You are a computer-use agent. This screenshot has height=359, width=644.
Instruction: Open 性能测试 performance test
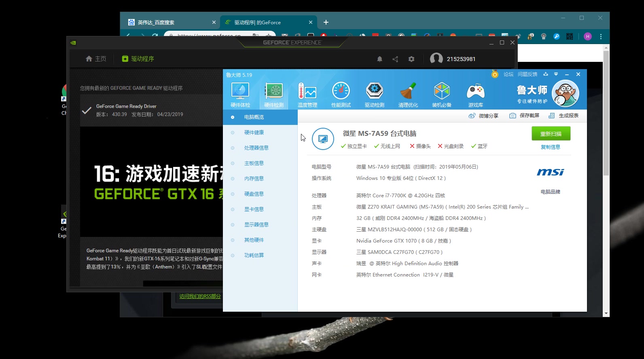point(341,95)
